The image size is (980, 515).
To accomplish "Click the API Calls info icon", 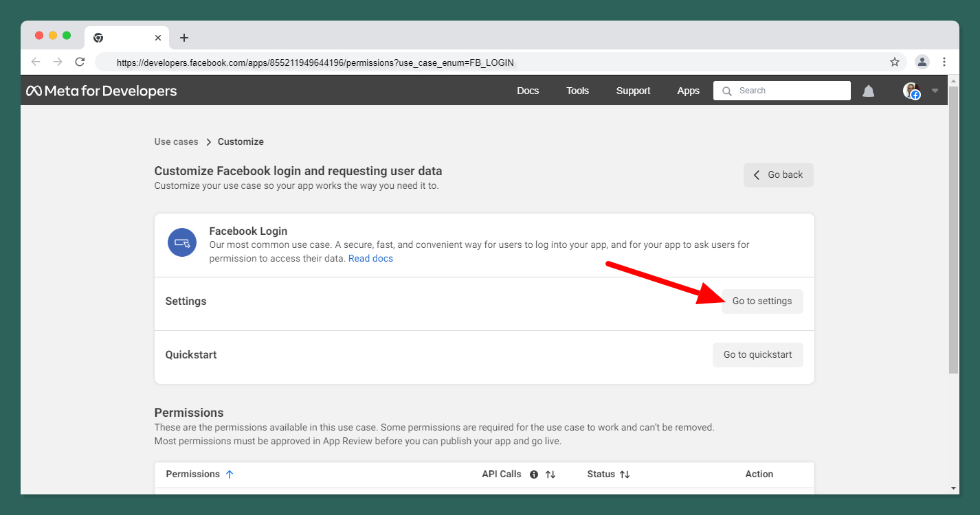I will [x=534, y=474].
